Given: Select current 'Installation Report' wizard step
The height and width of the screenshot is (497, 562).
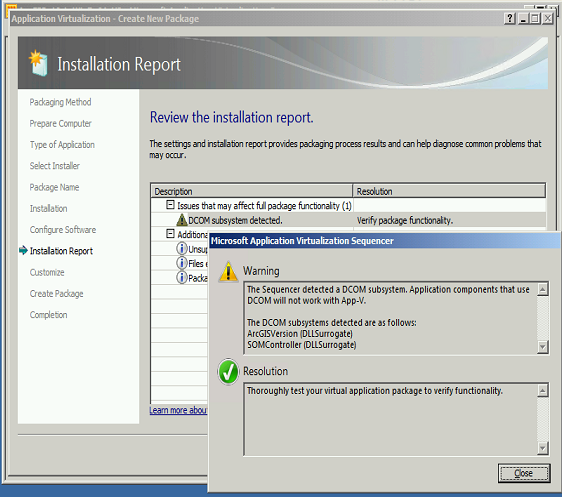Looking at the screenshot, I should (61, 251).
